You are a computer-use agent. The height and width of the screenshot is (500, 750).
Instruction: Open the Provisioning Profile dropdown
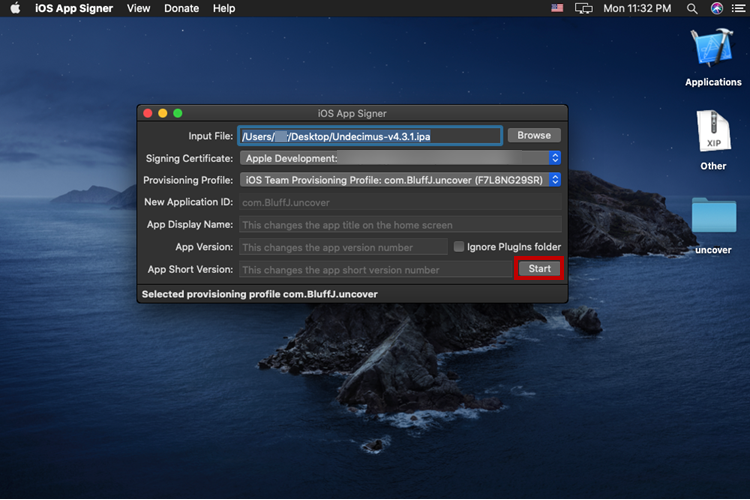tap(400, 180)
